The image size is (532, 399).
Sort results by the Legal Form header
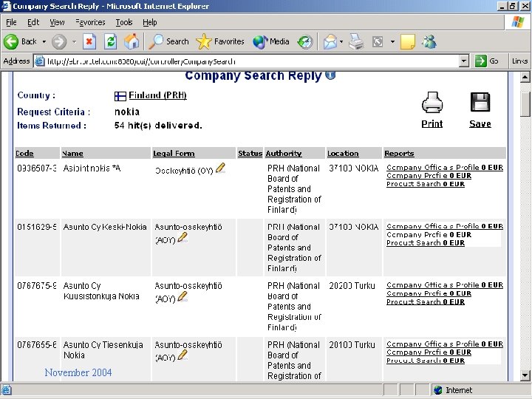(174, 154)
